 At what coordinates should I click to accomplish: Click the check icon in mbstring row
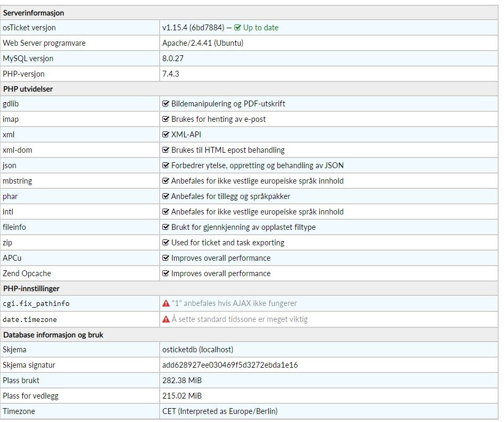(166, 181)
